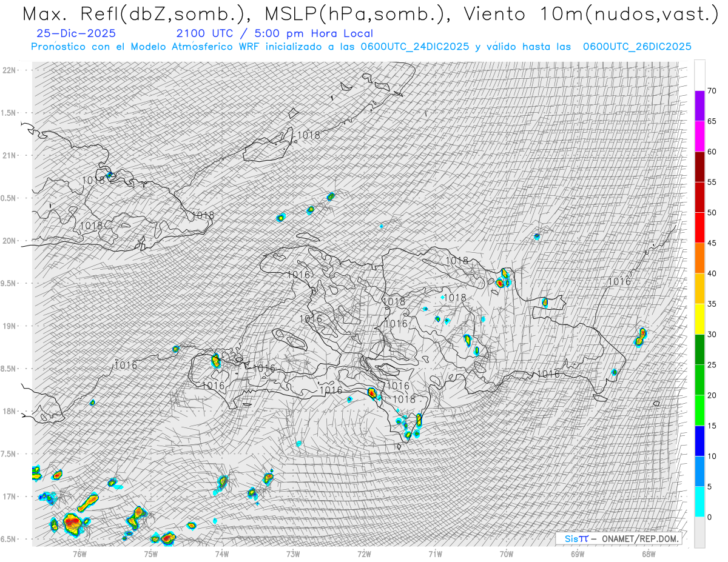Click the '71W' longitude axis label

coord(435,554)
